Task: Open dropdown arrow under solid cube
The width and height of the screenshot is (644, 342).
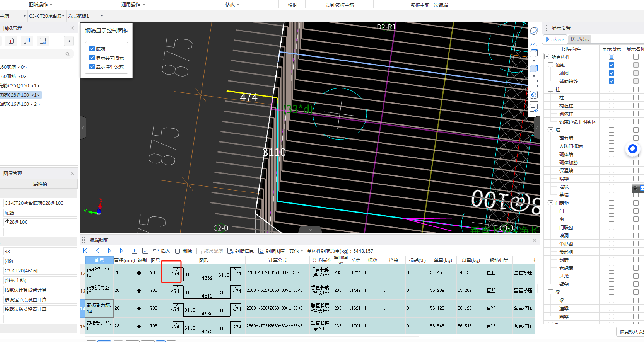Action: coord(534,76)
